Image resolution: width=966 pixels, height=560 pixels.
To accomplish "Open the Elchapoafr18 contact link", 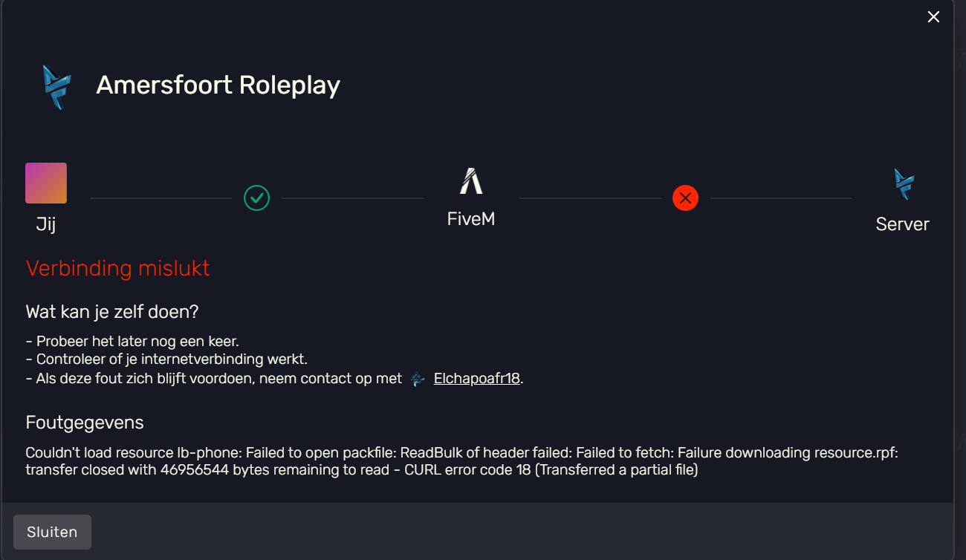I will pyautogui.click(x=476, y=379).
